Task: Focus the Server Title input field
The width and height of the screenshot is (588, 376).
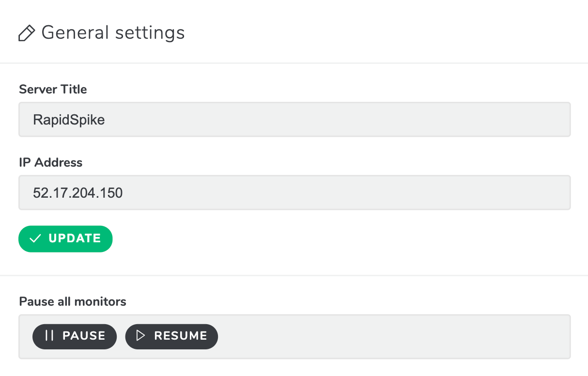Action: click(294, 119)
